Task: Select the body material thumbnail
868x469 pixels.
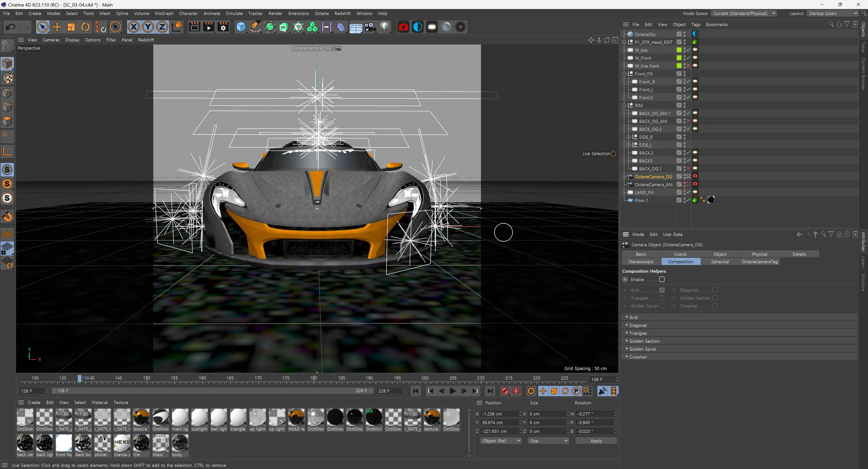Action: [x=180, y=442]
